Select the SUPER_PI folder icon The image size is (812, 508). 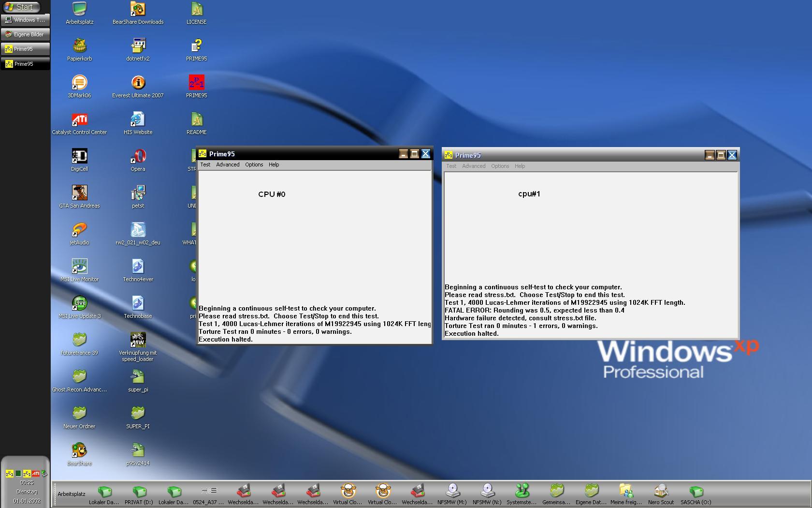(x=138, y=418)
